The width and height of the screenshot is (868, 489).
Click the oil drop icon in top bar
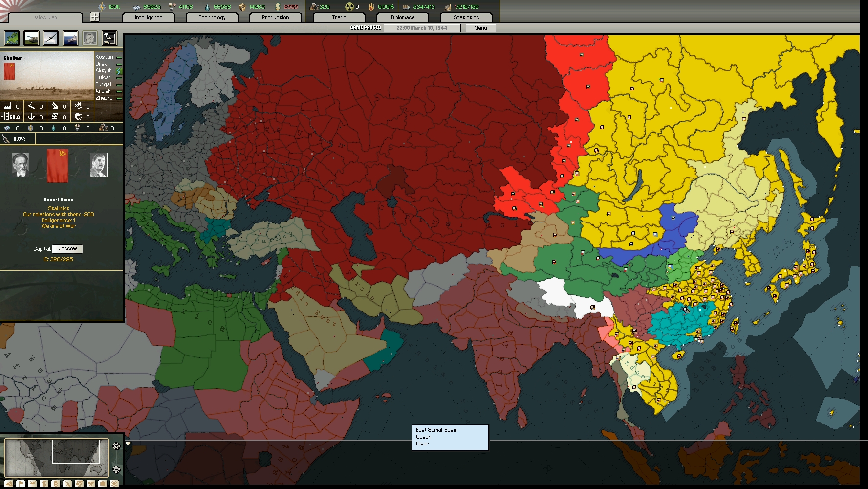click(207, 7)
